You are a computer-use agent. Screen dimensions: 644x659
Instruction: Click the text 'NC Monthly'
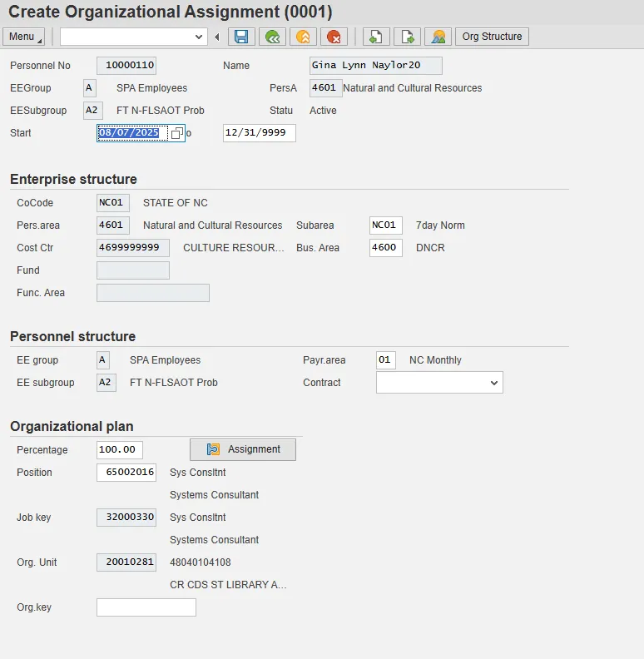coord(435,360)
